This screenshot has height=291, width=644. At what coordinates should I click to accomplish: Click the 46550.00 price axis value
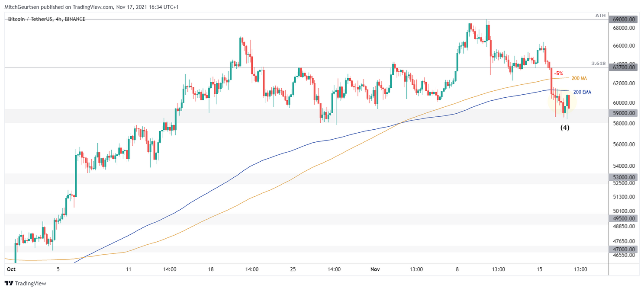coord(624,256)
